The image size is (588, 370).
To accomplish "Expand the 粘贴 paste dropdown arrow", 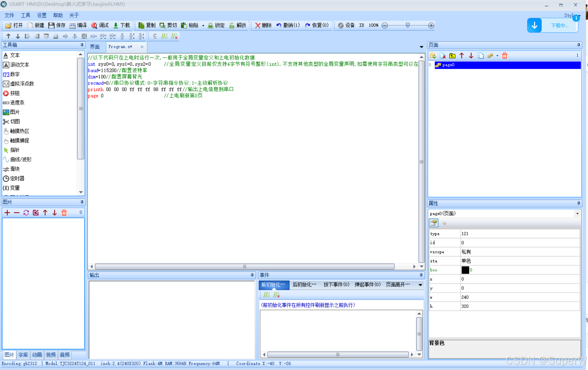I will 203,26.
